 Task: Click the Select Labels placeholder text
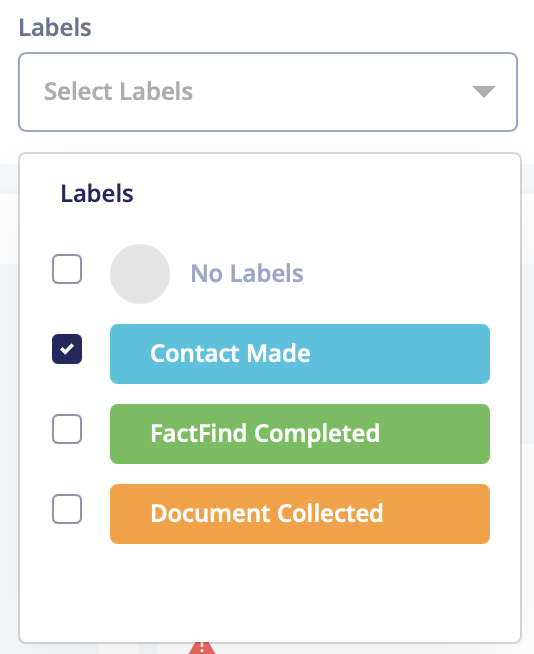point(118,91)
